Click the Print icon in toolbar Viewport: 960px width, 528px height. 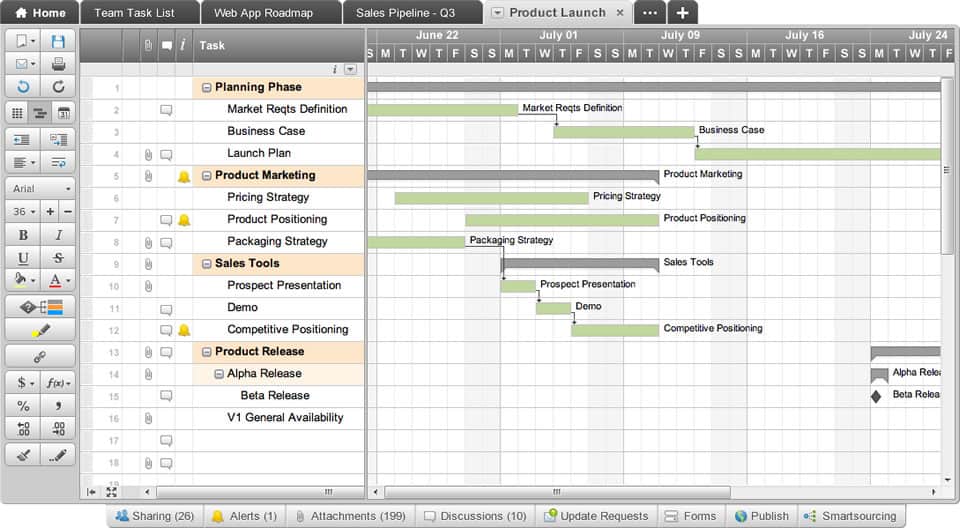58,64
